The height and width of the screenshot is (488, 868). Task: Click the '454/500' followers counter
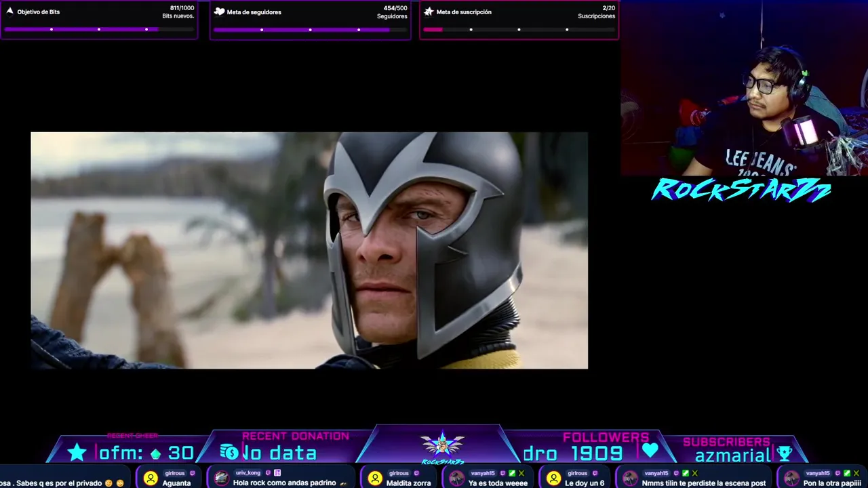(395, 8)
